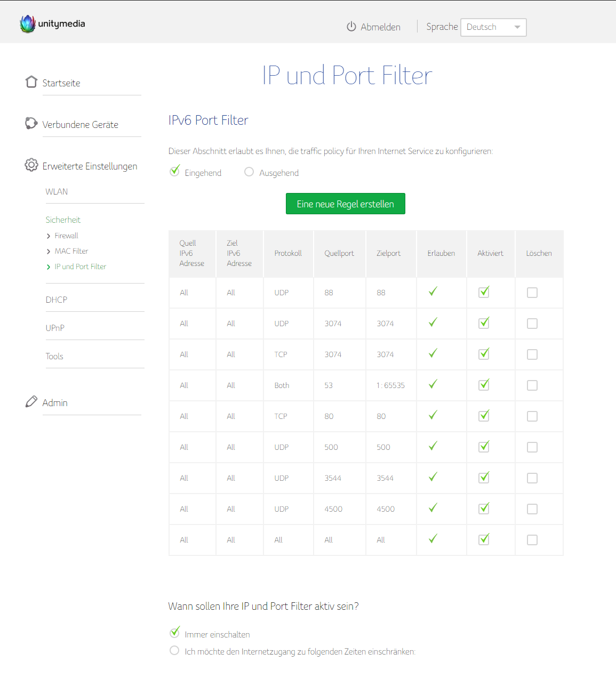Click the power icon next to Abmelden

pos(351,27)
